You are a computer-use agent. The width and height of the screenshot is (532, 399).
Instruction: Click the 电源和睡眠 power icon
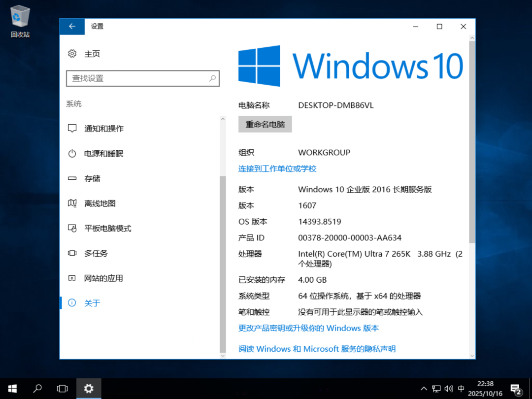[x=72, y=153]
